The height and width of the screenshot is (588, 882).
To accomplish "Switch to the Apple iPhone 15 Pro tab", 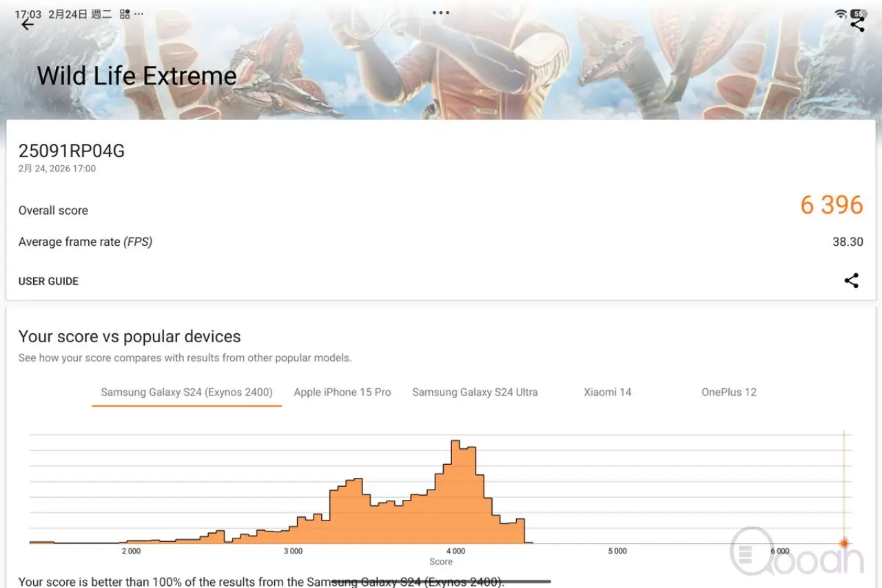I will pyautogui.click(x=342, y=392).
